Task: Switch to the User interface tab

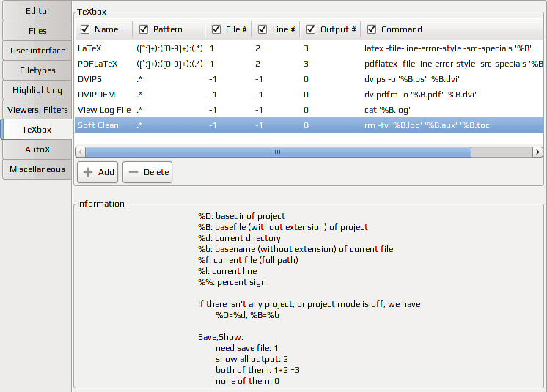Action: (x=37, y=51)
